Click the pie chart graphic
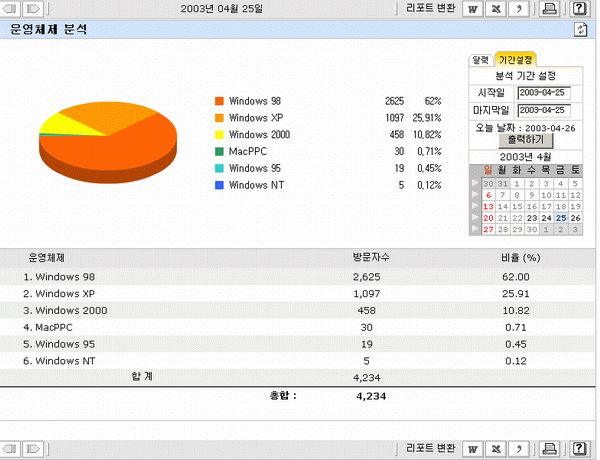This screenshot has height=460, width=600. click(108, 142)
